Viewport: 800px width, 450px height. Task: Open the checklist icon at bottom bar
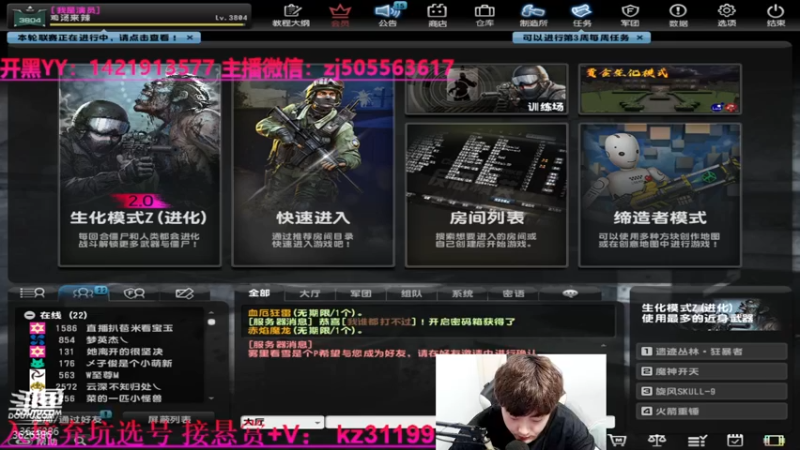(x=696, y=440)
